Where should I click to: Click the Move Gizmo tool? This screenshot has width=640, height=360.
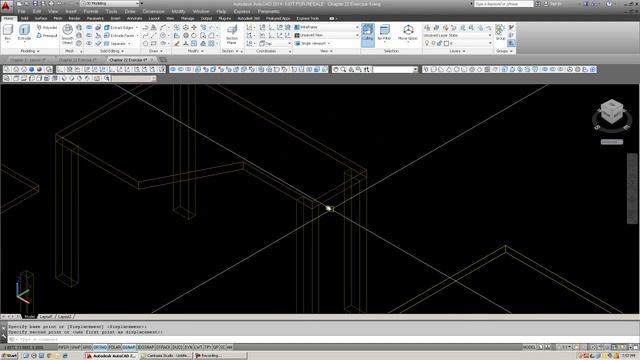click(408, 33)
